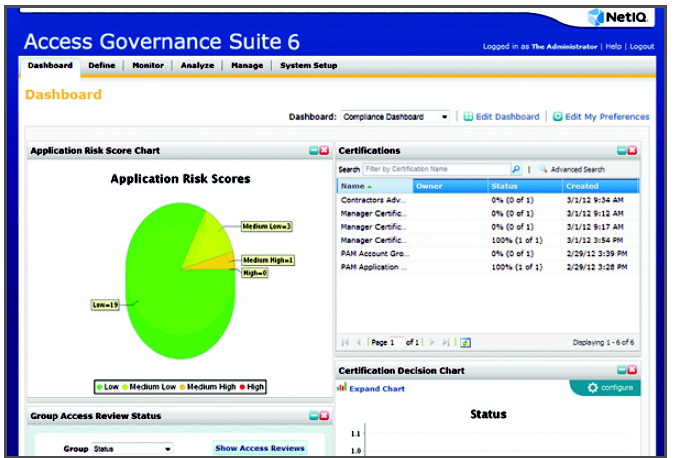Select the Contractors Adv... certification row
677x458 pixels.
tap(487, 200)
